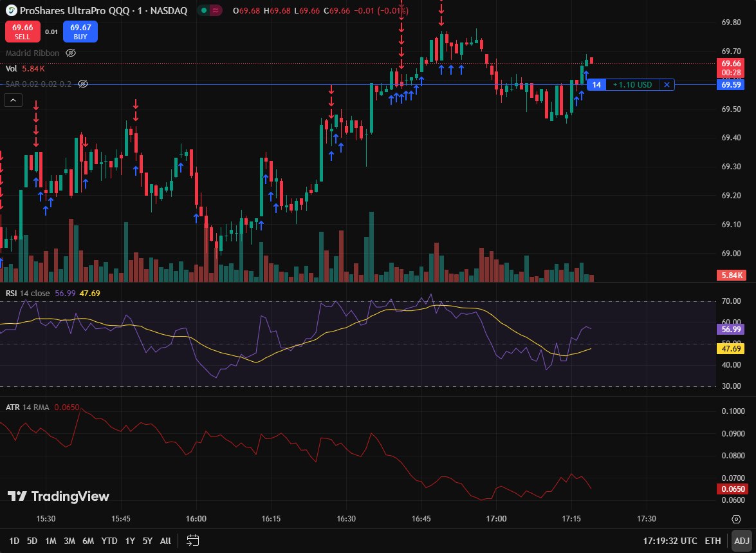Click the RSI 14 close indicator title
This screenshot has width=756, height=553.
tap(28, 293)
